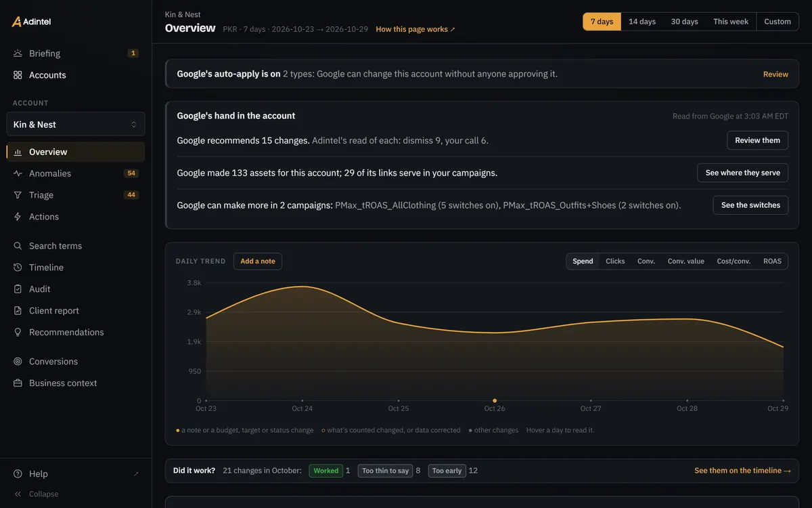Screen dimensions: 812x508
Task: Click the Oct 24 axis label
Action: pos(302,409)
